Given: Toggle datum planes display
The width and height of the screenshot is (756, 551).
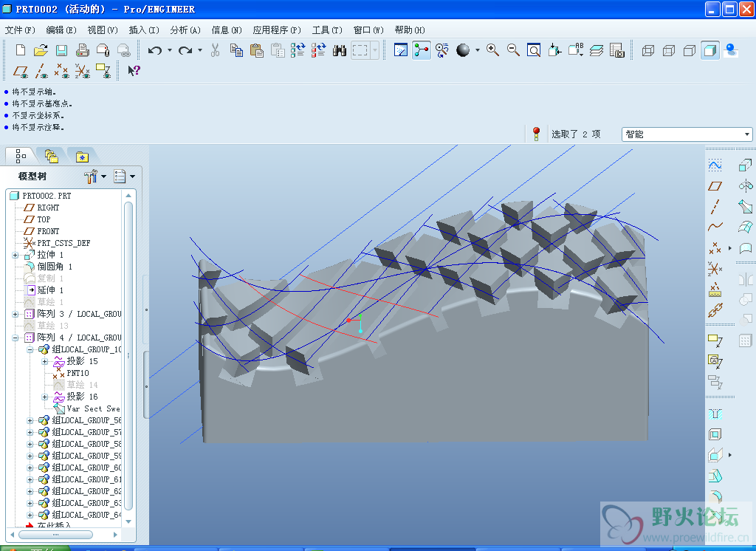Looking at the screenshot, I should tap(20, 72).
